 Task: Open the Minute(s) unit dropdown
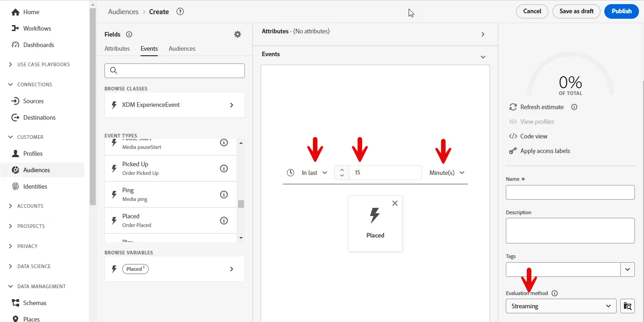pos(447,173)
